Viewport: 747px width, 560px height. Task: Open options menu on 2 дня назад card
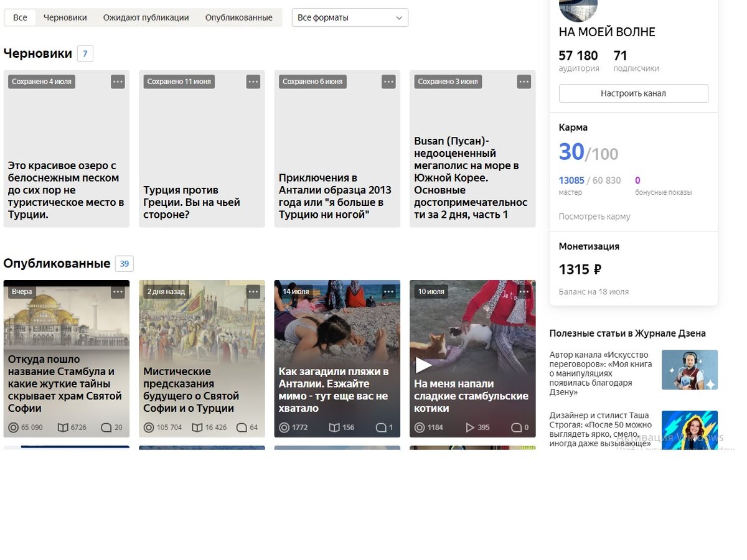[253, 291]
